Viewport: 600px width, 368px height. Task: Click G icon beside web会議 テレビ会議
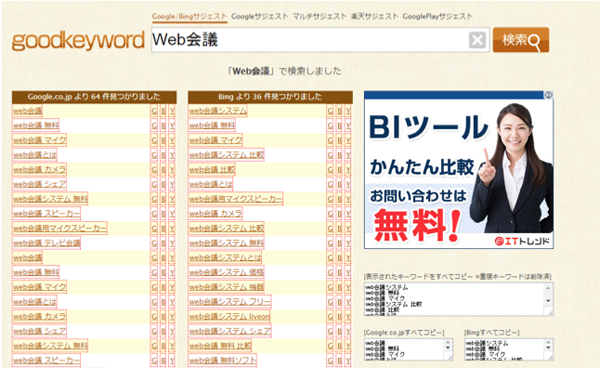[x=154, y=243]
